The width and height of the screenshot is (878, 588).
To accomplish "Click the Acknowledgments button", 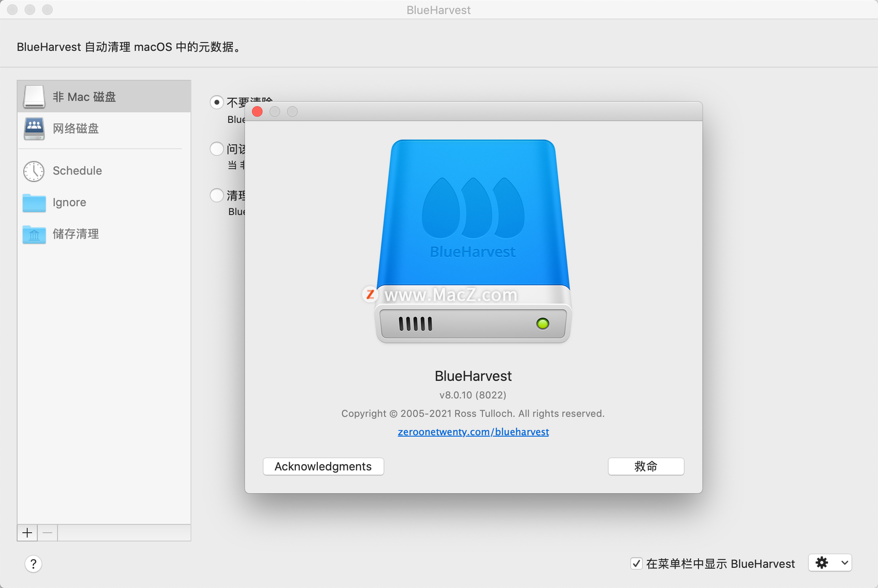I will coord(323,466).
